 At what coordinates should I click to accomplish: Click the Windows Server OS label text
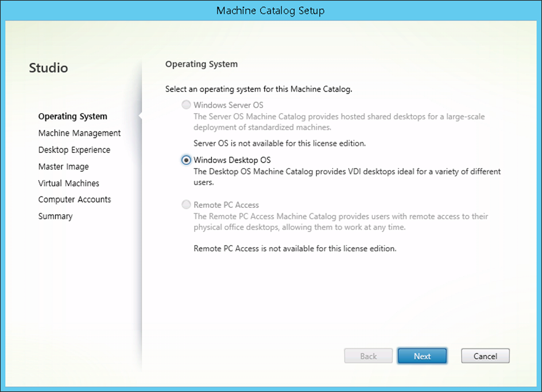tap(228, 105)
